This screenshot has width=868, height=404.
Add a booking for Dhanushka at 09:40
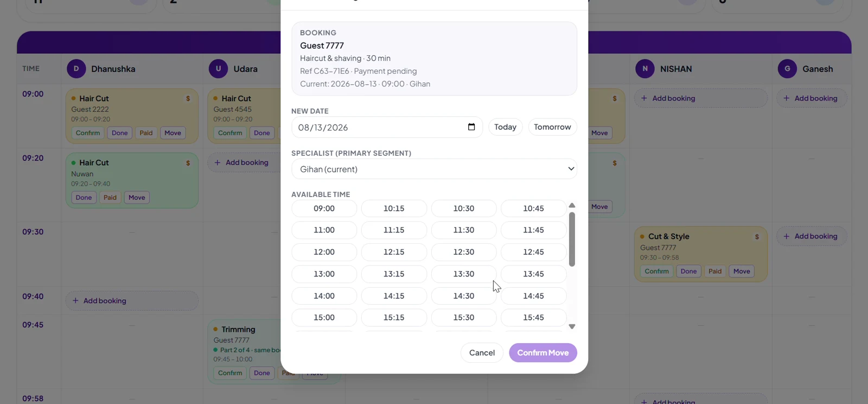[x=132, y=301]
